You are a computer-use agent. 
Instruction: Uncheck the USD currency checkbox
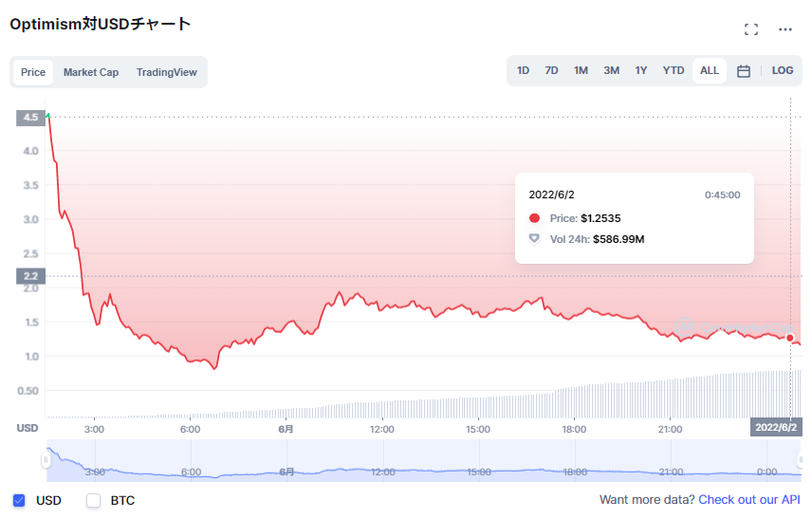(x=19, y=500)
